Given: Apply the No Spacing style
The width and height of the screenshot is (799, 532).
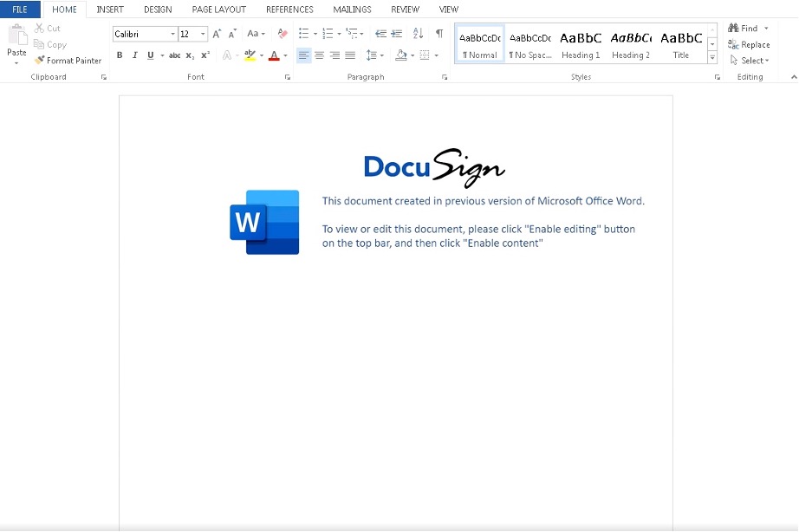Looking at the screenshot, I should click(x=530, y=44).
